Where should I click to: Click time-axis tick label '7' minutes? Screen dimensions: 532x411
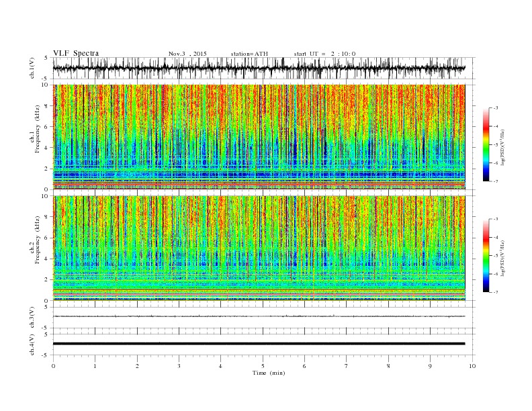coord(347,366)
